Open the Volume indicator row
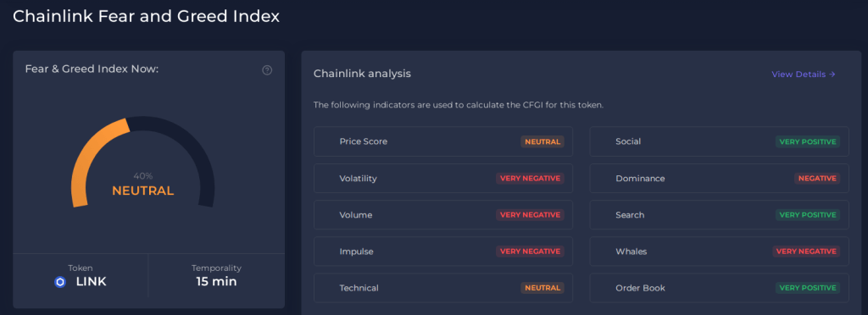The image size is (868, 315). click(x=442, y=214)
